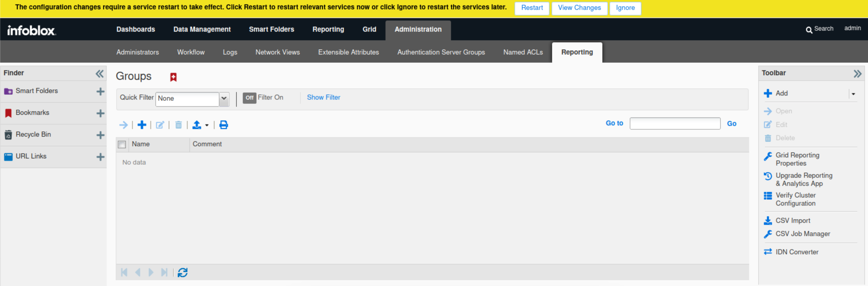This screenshot has width=868, height=286.
Task: Click the magnifier Search icon in header
Action: [x=809, y=30]
